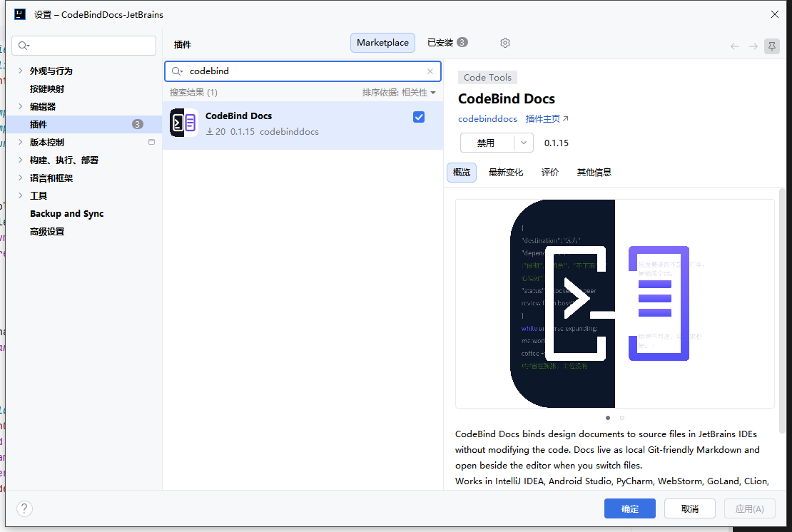Click the 插件 heading above the search field

coord(183,45)
